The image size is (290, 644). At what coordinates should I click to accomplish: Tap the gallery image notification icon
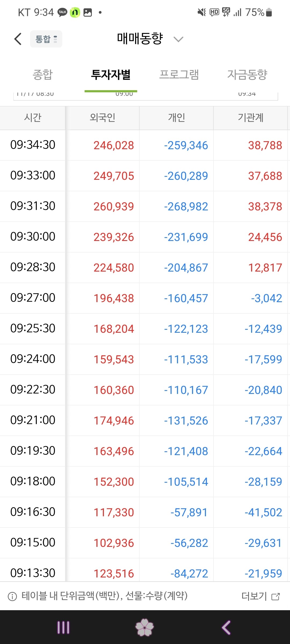click(88, 12)
